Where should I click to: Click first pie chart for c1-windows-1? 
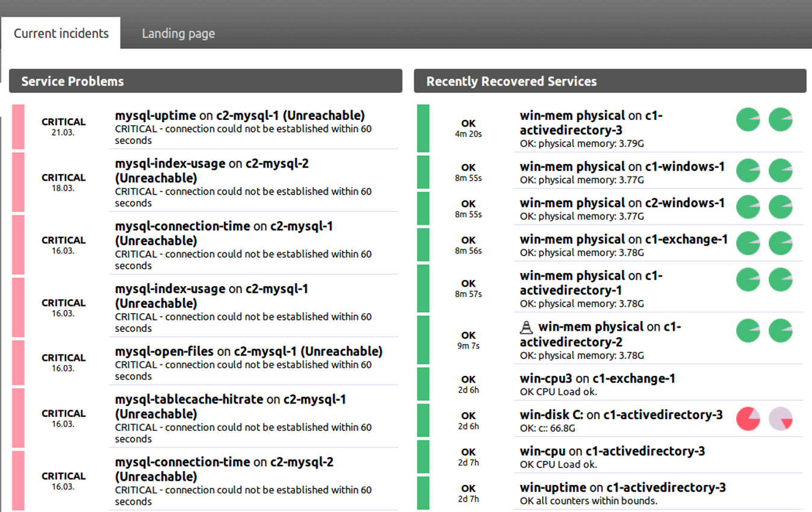coord(748,171)
